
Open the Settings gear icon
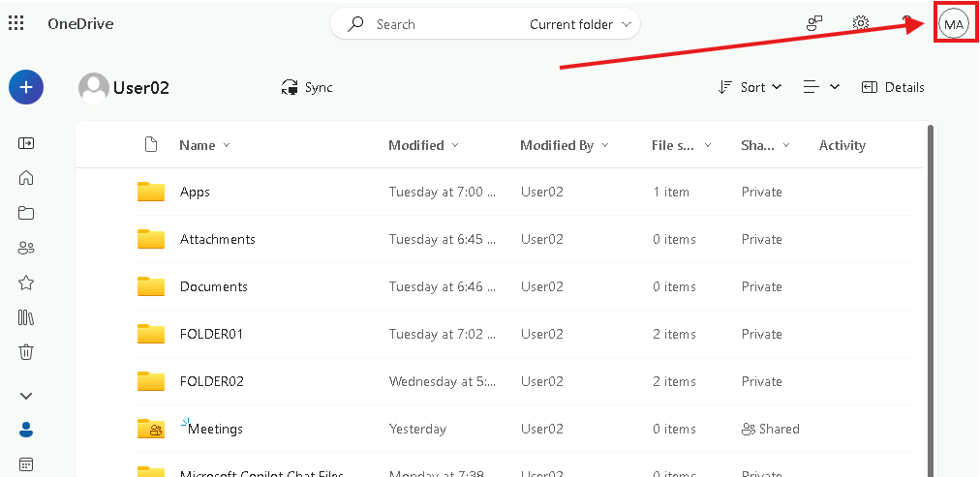(x=861, y=24)
